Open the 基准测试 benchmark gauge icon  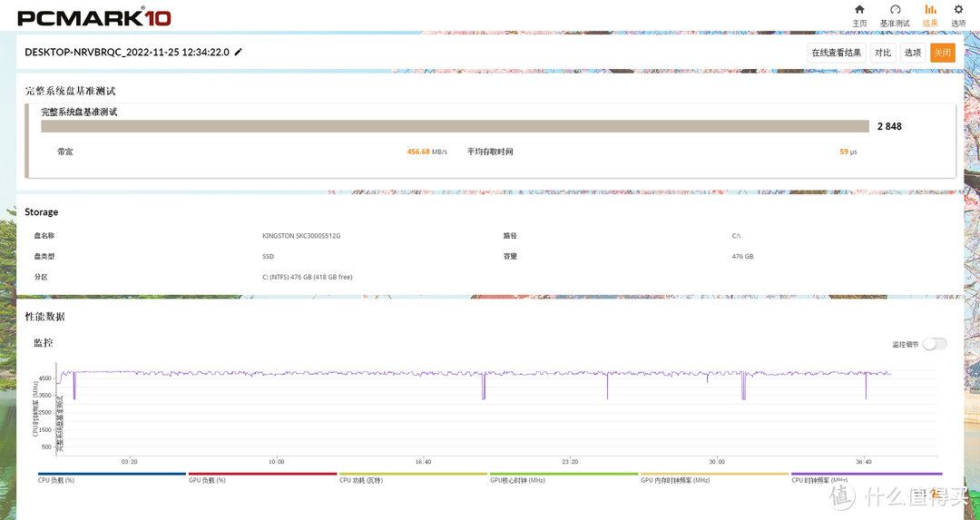click(x=895, y=10)
